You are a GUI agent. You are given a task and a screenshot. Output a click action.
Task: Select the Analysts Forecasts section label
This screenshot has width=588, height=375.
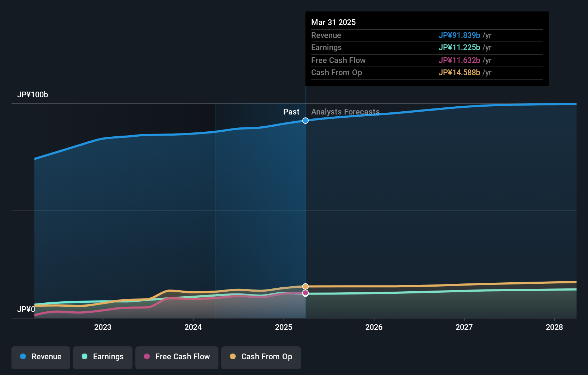(x=345, y=112)
